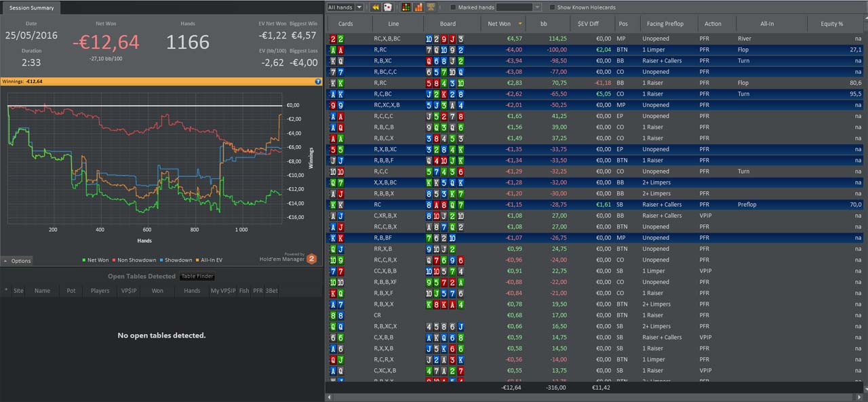Click the My VP$IP column header
This screenshot has height=402, width=868.
(223, 291)
